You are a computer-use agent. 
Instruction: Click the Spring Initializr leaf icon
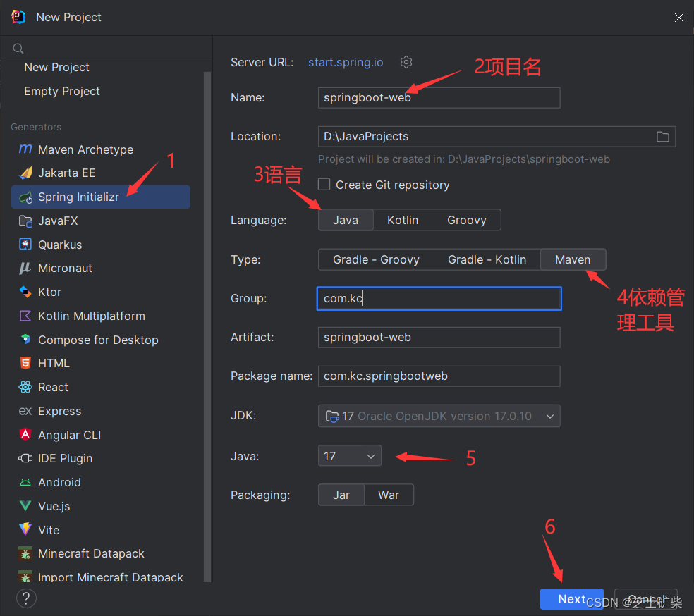point(25,197)
